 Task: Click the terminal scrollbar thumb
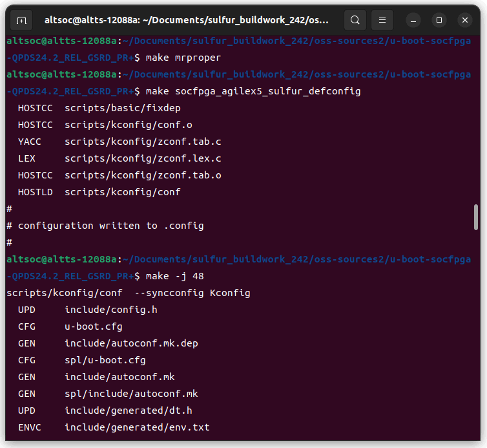476,217
